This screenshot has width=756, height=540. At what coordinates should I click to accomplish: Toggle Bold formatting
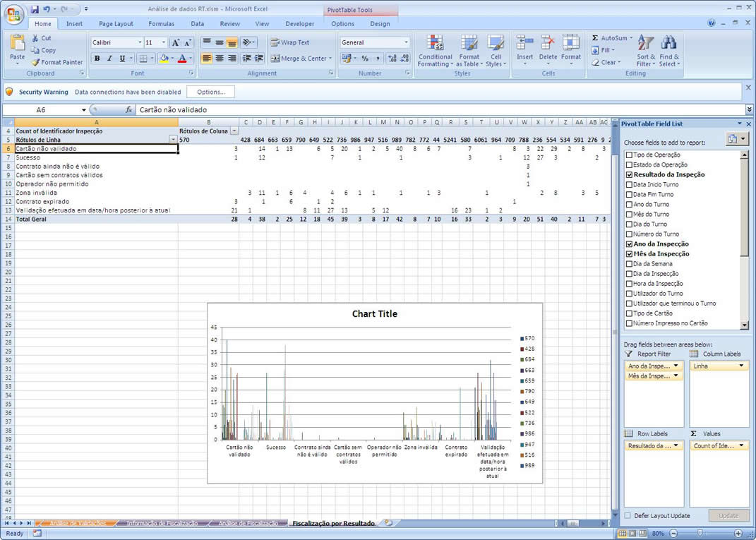pos(97,59)
